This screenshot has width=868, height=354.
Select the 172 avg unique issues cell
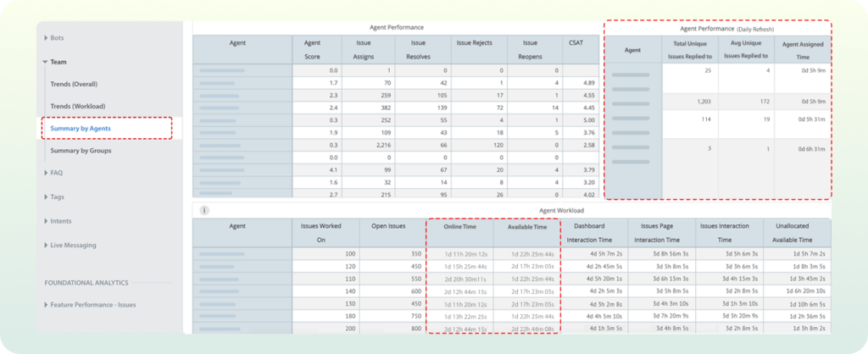[746, 102]
